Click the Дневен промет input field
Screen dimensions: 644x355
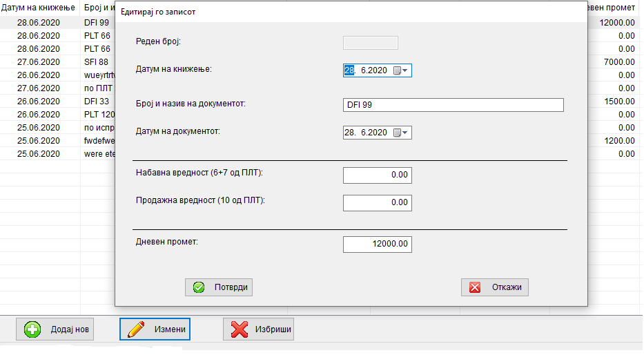coord(377,244)
